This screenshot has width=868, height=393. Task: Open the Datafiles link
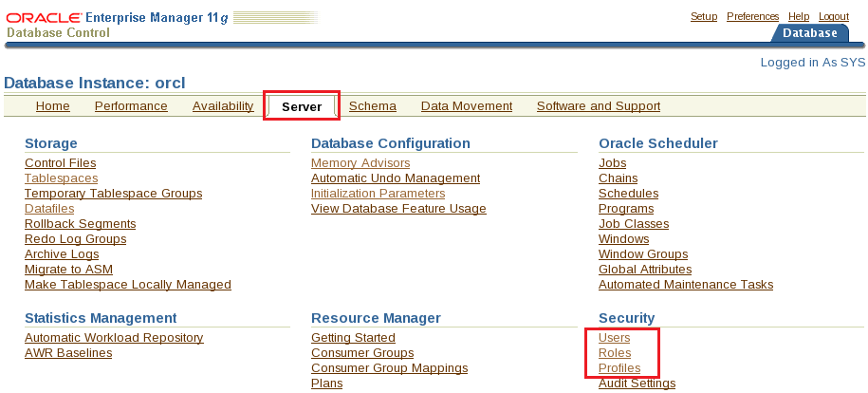[x=49, y=209]
